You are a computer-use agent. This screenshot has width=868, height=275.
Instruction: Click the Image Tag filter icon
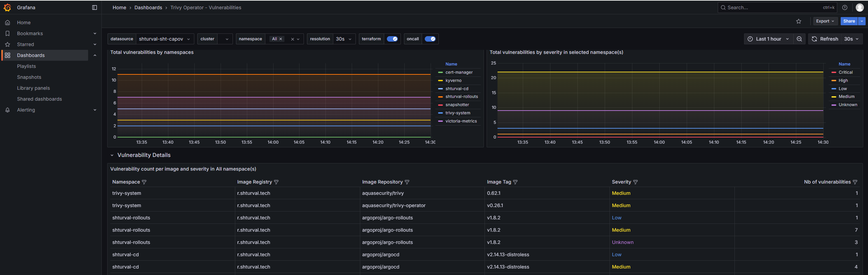click(515, 182)
